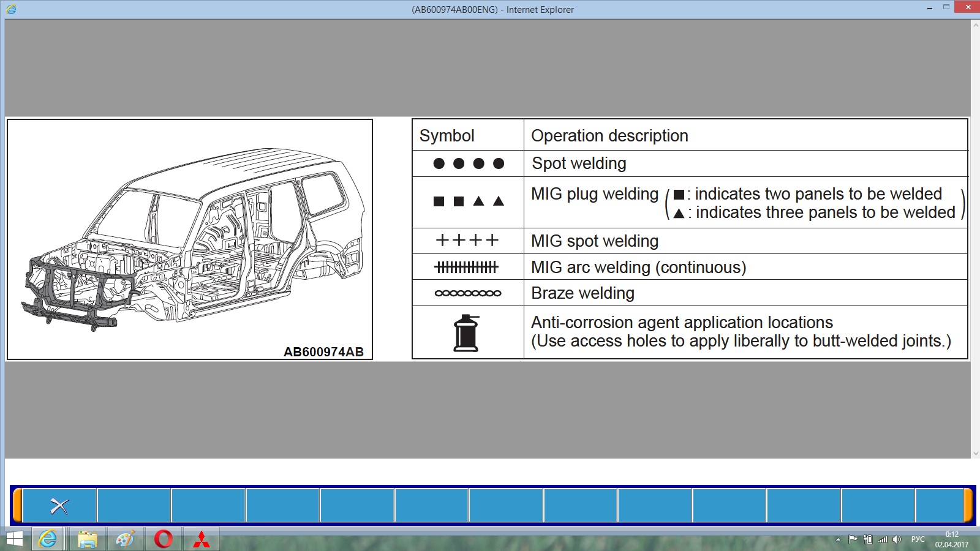
Task: Launch Paint from the taskbar
Action: 125,539
